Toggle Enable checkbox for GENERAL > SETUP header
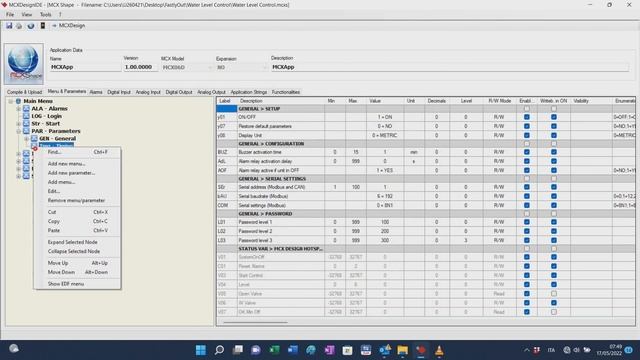Image resolution: width=640 pixels, height=360 pixels. (x=527, y=109)
